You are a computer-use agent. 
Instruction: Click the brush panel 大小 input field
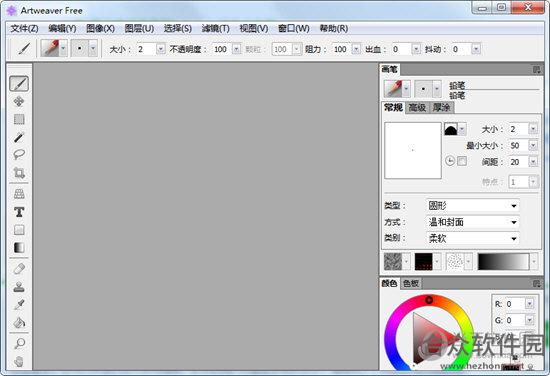[519, 129]
